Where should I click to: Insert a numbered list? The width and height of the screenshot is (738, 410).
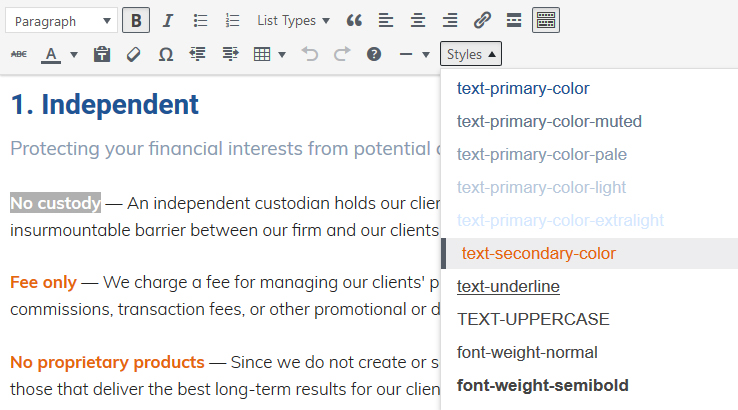click(x=233, y=20)
